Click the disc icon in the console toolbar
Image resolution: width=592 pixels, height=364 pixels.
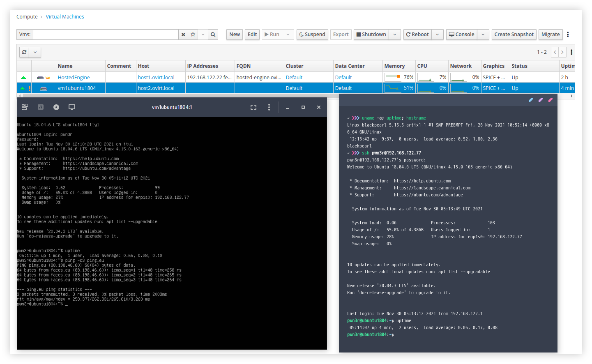click(x=56, y=107)
